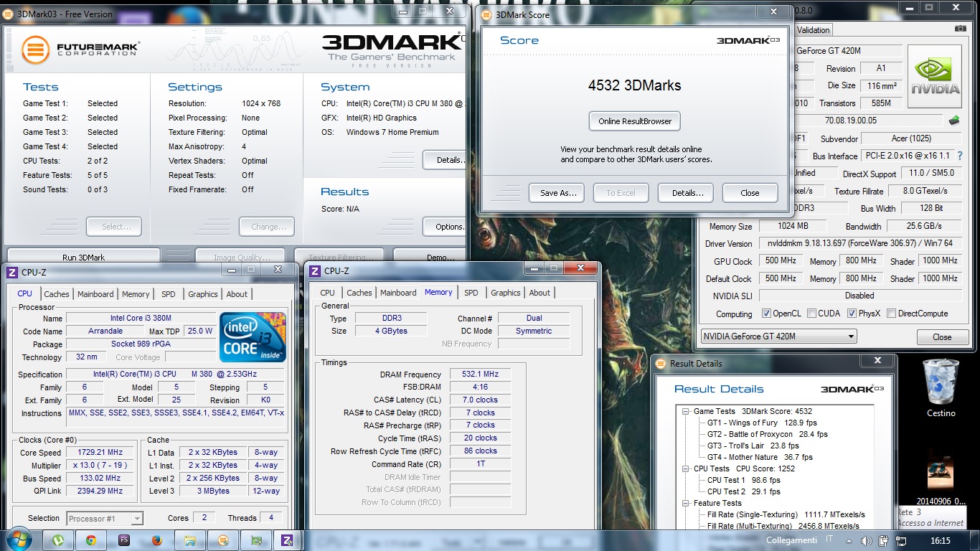Click GPU-Z screenshot camera icon

(x=960, y=29)
